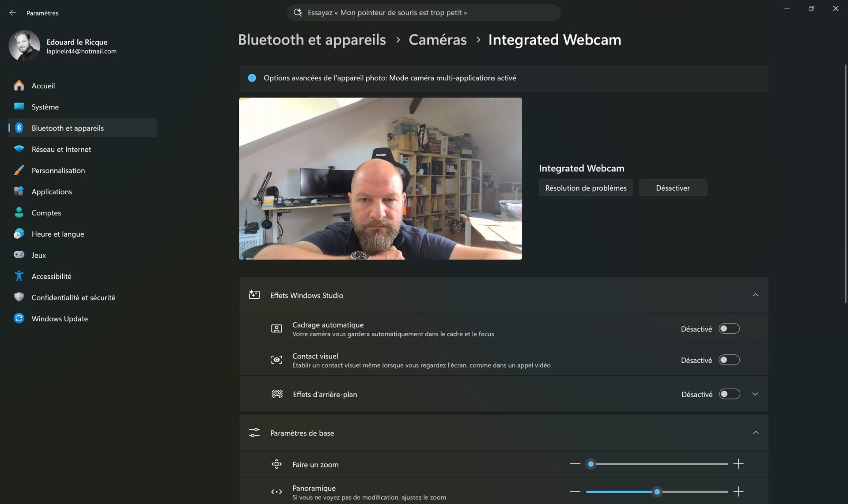Click the Cadrage automatique frame icon
The width and height of the screenshot is (848, 504).
coord(276,329)
